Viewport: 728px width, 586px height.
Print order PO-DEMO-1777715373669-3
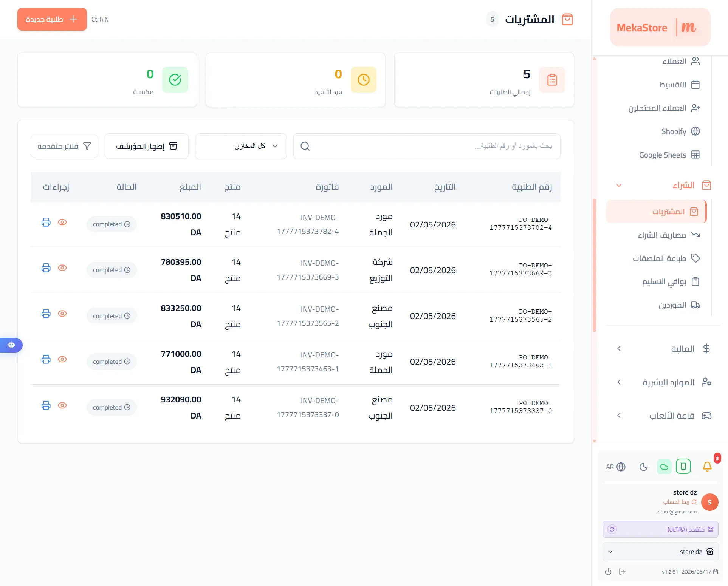(x=46, y=268)
